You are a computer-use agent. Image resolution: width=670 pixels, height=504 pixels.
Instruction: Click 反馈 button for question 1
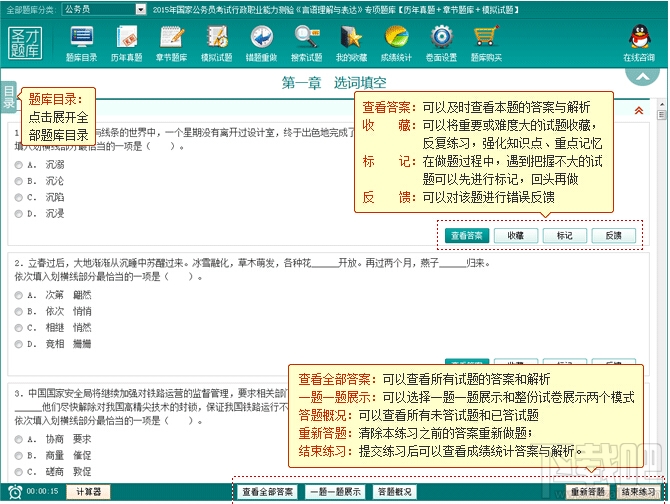(614, 235)
